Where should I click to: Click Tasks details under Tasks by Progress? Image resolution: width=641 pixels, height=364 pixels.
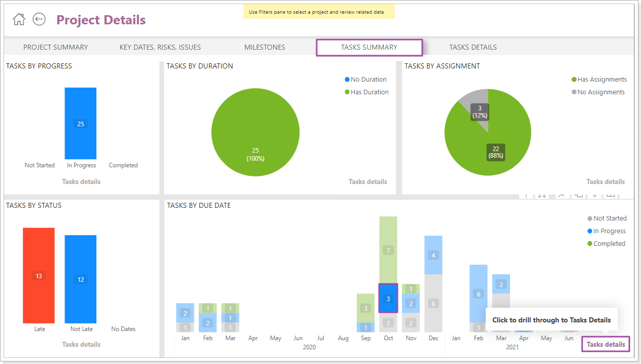[x=81, y=181]
